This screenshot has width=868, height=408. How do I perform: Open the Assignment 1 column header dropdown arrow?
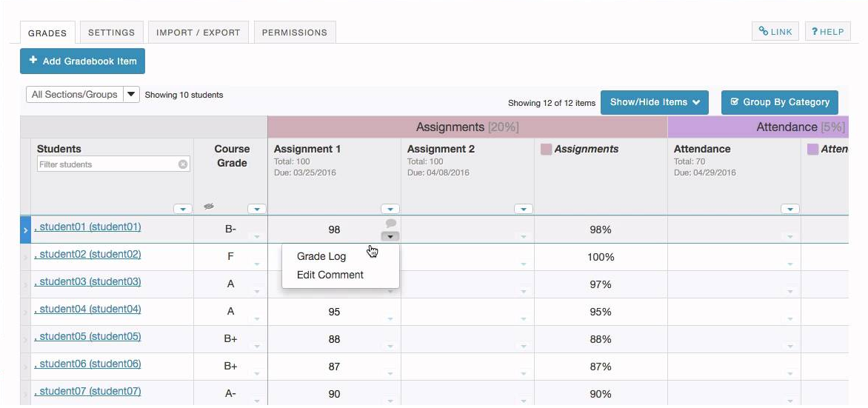[x=390, y=209]
